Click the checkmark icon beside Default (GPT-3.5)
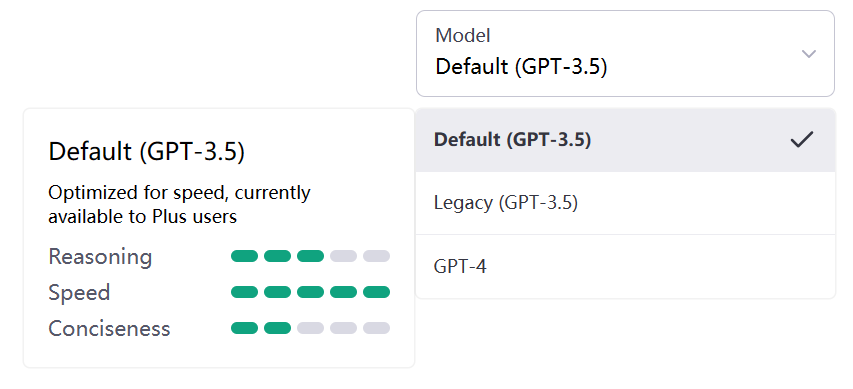Screen dimensions: 853x389 pos(802,140)
